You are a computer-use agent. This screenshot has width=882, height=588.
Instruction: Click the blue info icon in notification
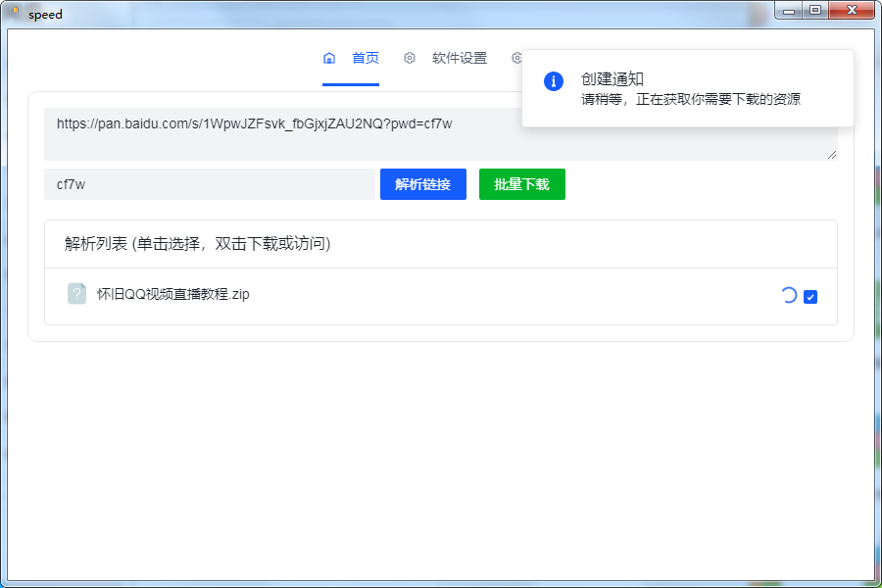pos(554,81)
